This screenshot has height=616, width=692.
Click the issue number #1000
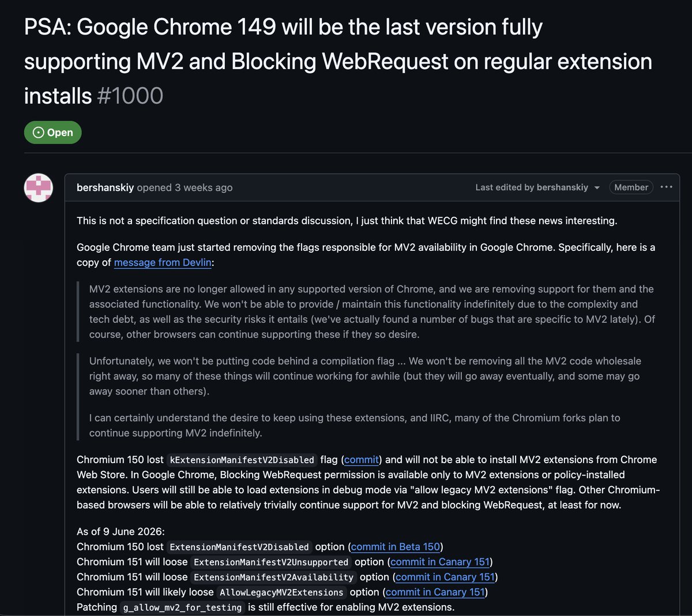click(130, 96)
